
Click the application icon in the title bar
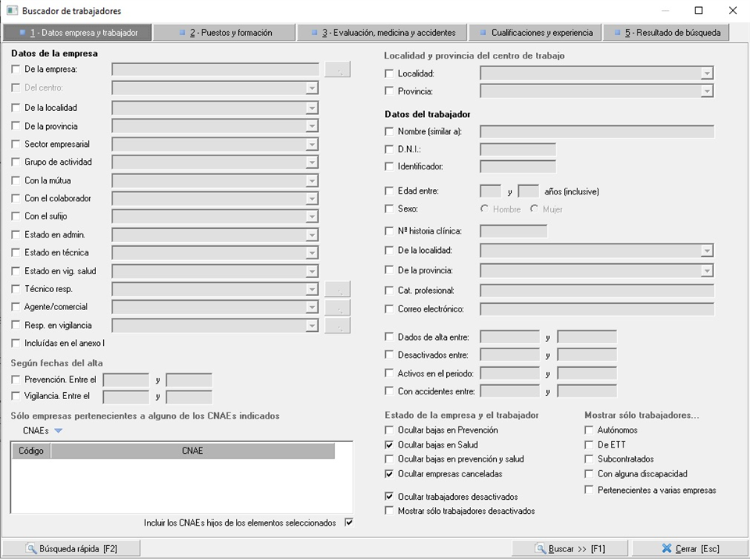(x=12, y=11)
